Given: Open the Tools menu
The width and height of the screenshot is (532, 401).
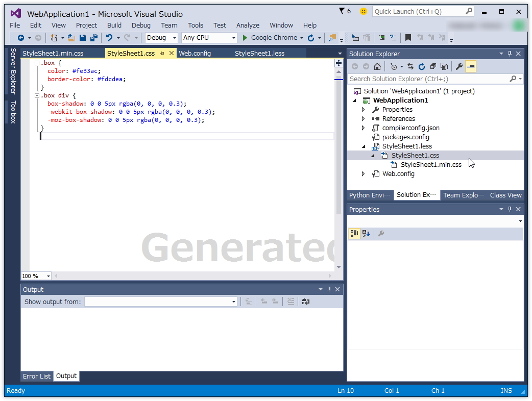Looking at the screenshot, I should [x=196, y=25].
